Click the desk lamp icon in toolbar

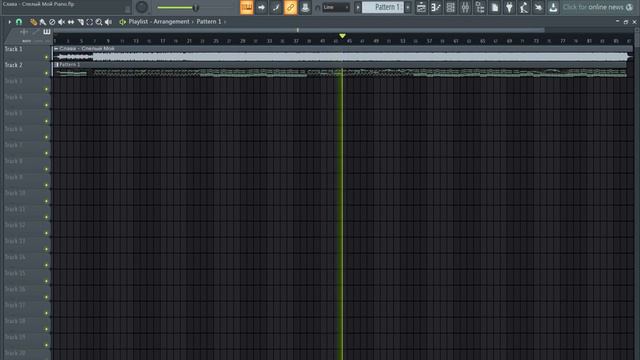coord(524,7)
